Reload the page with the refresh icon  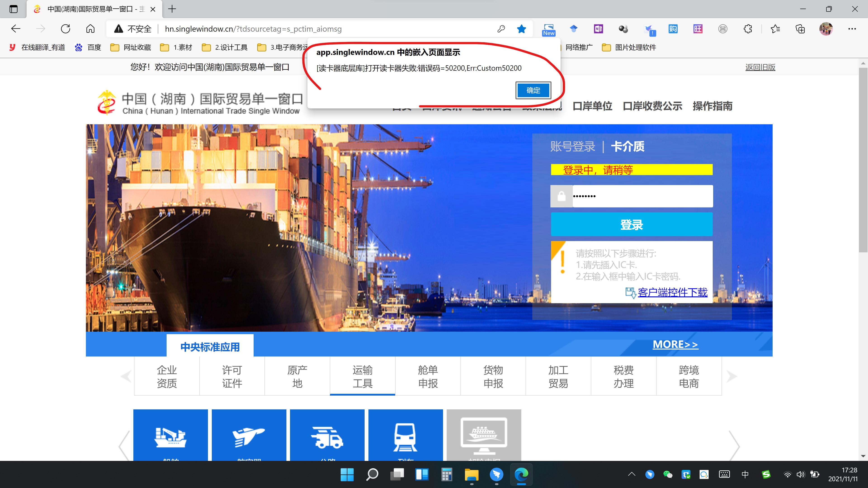click(x=65, y=29)
